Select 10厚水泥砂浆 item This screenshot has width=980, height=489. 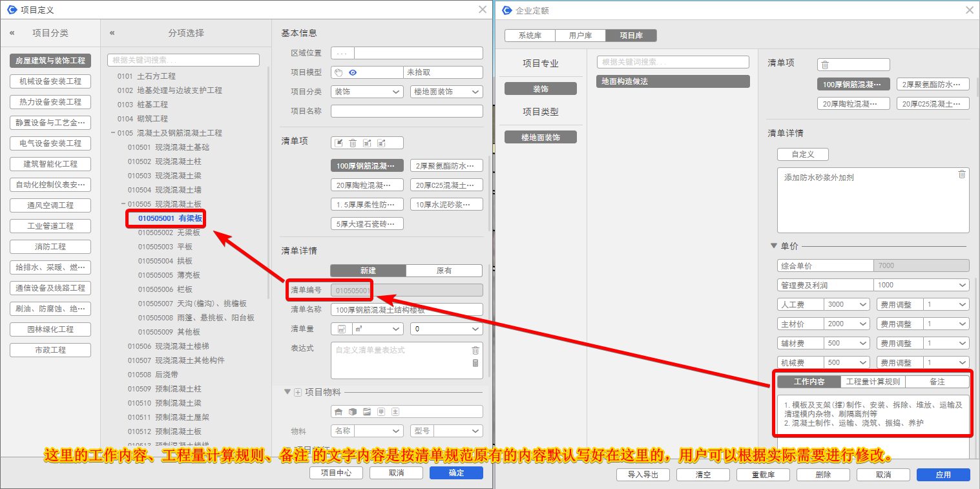(446, 205)
